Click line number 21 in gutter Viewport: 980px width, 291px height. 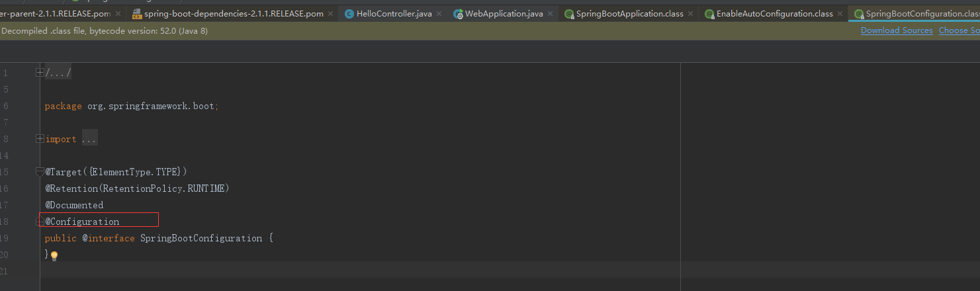(x=4, y=271)
